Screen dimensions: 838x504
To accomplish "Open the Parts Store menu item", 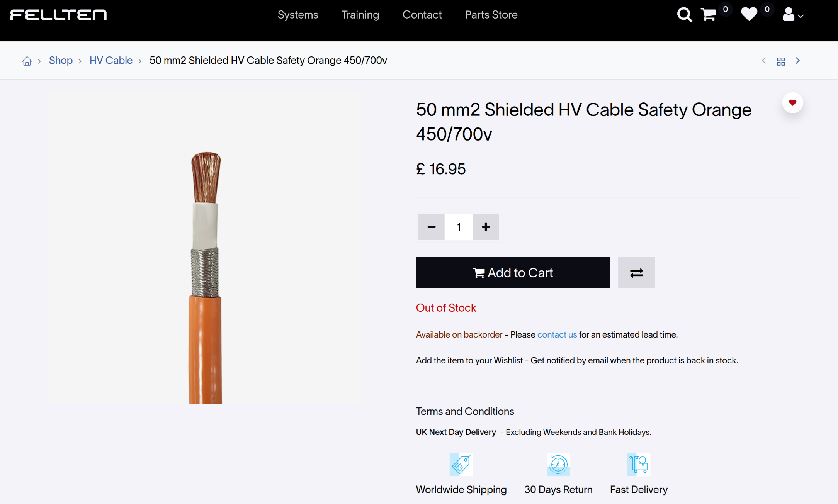I will coord(491,15).
